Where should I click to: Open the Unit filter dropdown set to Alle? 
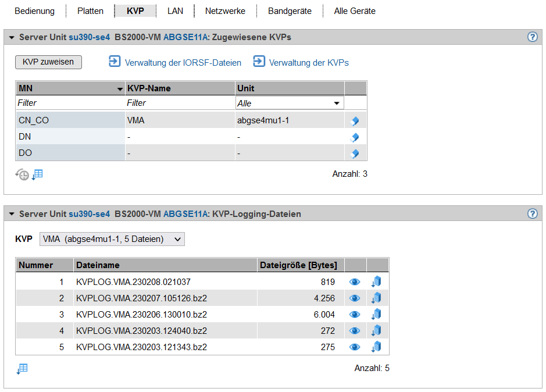289,103
